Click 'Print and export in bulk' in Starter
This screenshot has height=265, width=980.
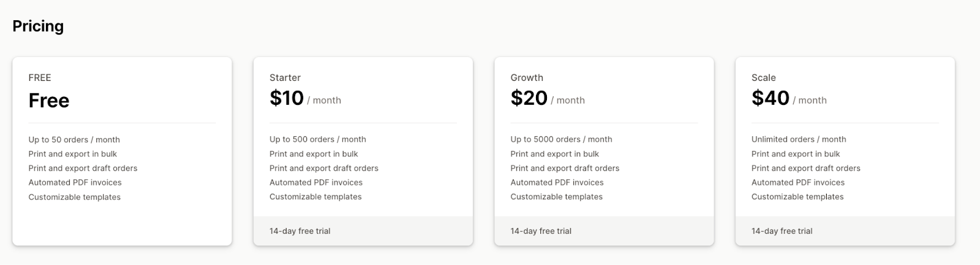(x=314, y=154)
